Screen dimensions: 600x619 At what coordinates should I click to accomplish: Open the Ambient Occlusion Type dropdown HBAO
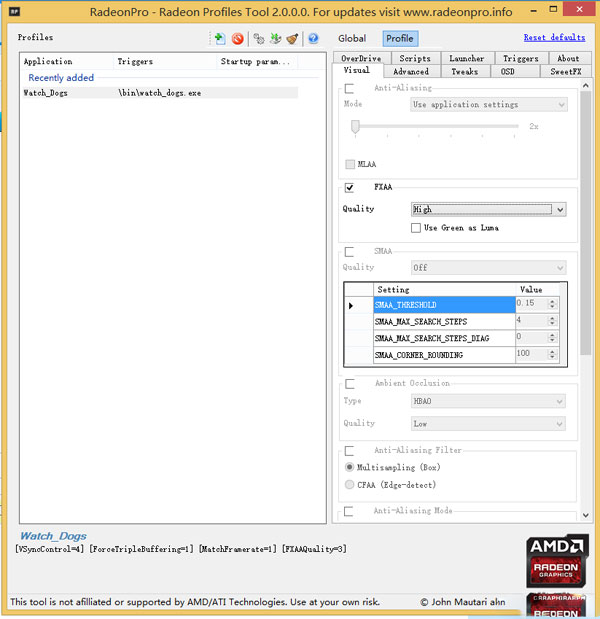tap(488, 401)
